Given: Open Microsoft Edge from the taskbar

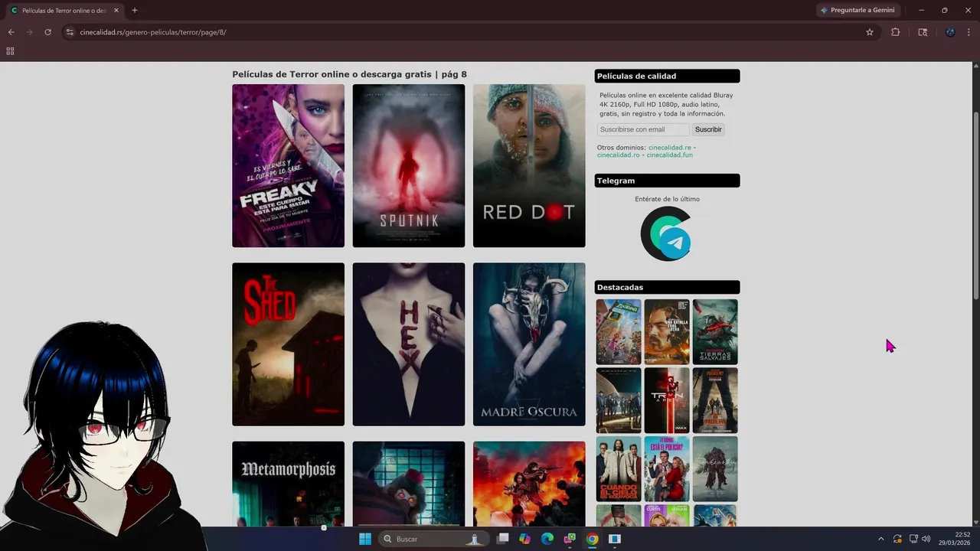Looking at the screenshot, I should point(547,539).
